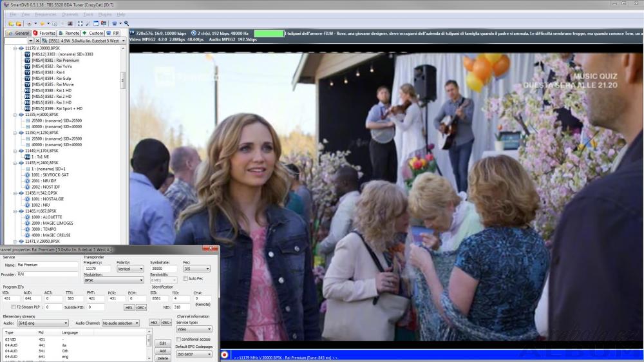Open Modulation dropdown showing 8PSK
This screenshot has height=362, width=644.
tap(114, 280)
